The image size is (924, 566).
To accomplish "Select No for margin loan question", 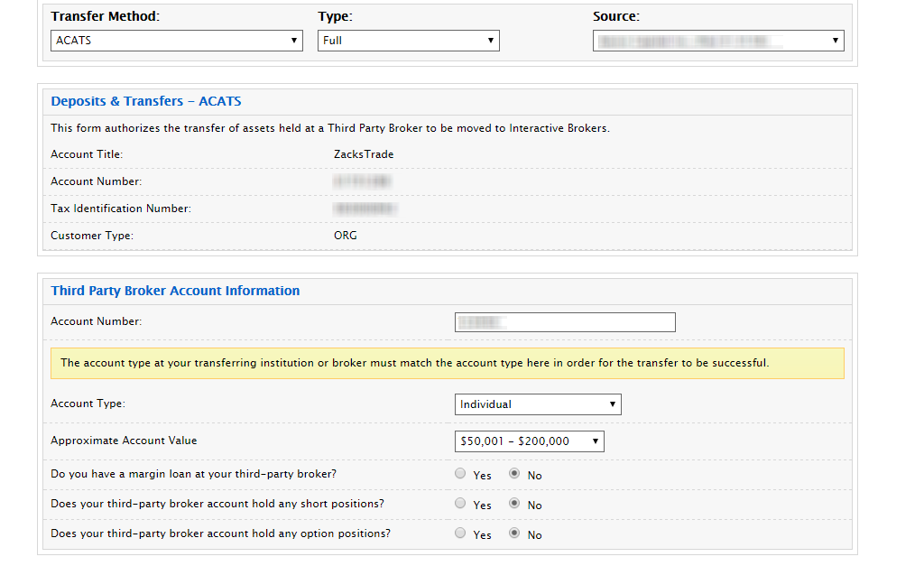I will tap(514, 474).
